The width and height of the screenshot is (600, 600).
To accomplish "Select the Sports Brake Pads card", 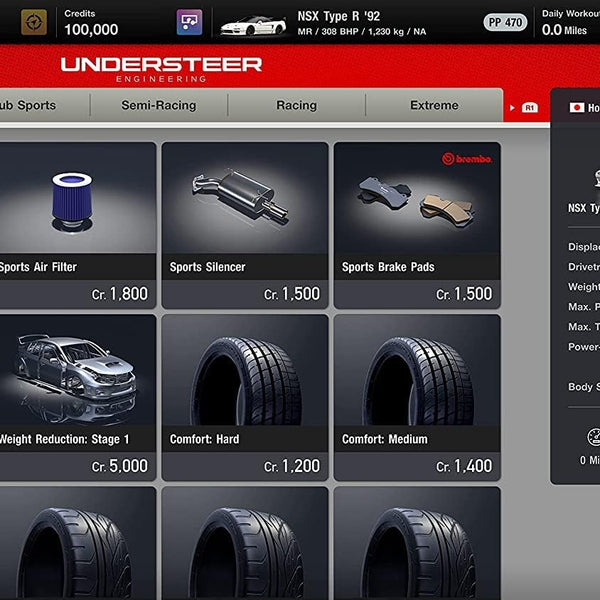I will click(417, 225).
